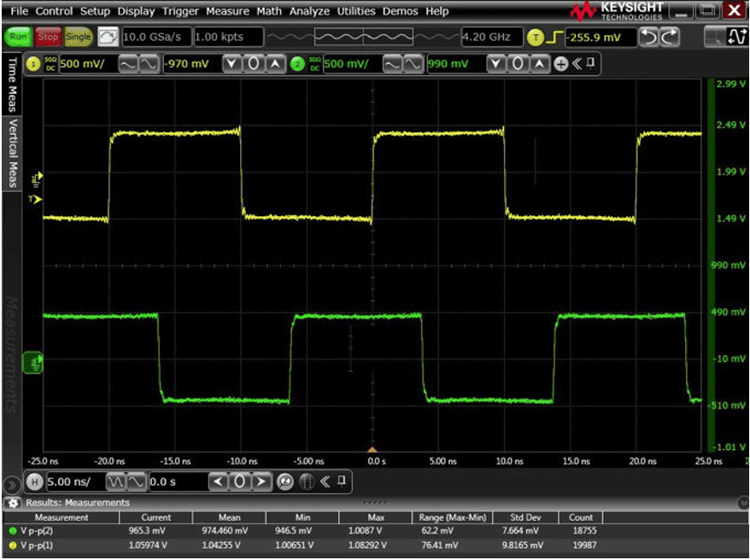Open the Measure menu
Image resolution: width=750 pixels, height=560 pixels.
click(227, 11)
